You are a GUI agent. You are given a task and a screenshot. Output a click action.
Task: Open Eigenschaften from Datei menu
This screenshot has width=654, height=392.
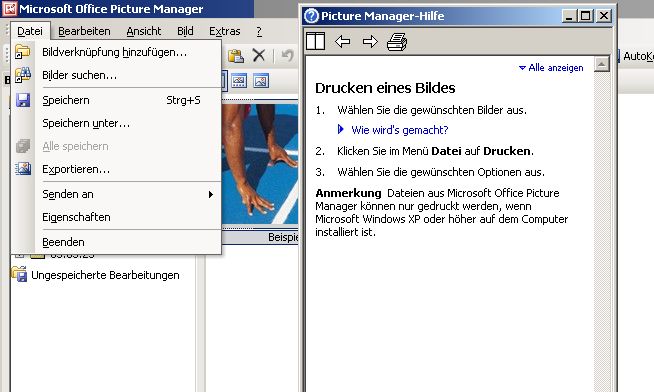(x=117, y=217)
